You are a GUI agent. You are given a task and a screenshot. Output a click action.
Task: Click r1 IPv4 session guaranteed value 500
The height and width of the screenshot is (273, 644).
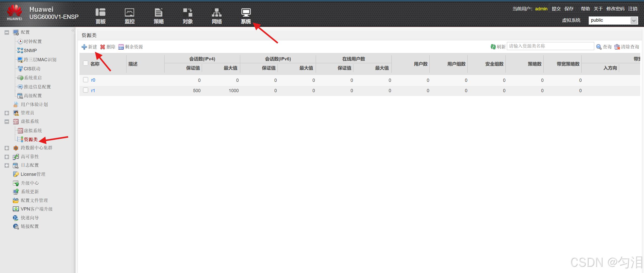pos(197,91)
